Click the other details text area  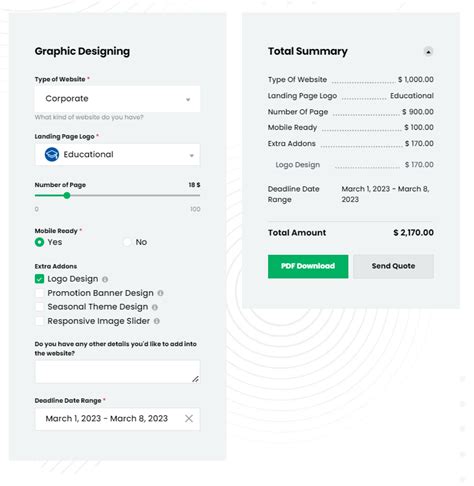[x=117, y=372]
